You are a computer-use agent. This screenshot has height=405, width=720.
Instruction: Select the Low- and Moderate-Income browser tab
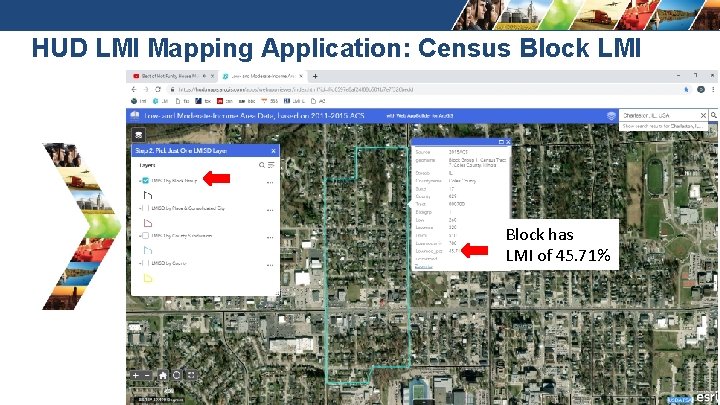tap(263, 76)
